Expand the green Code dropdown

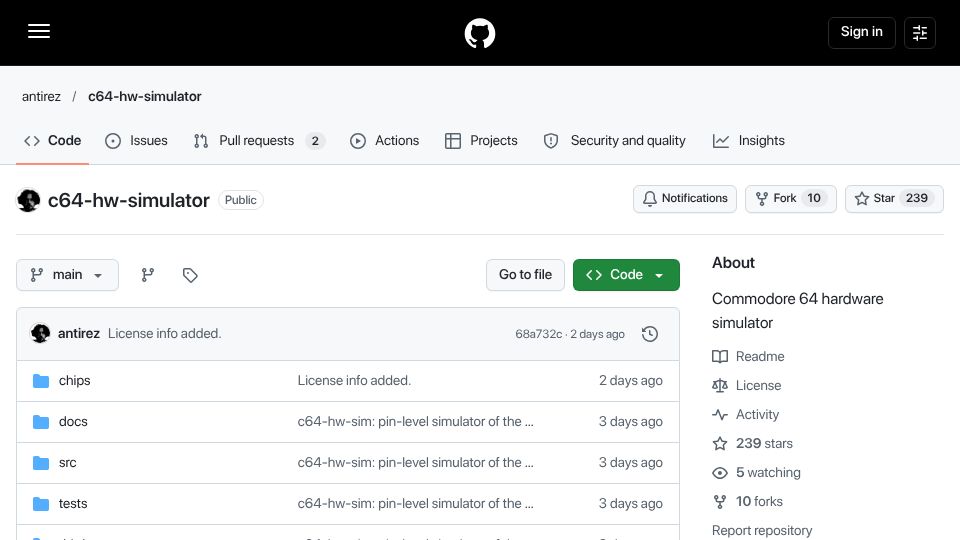point(626,275)
